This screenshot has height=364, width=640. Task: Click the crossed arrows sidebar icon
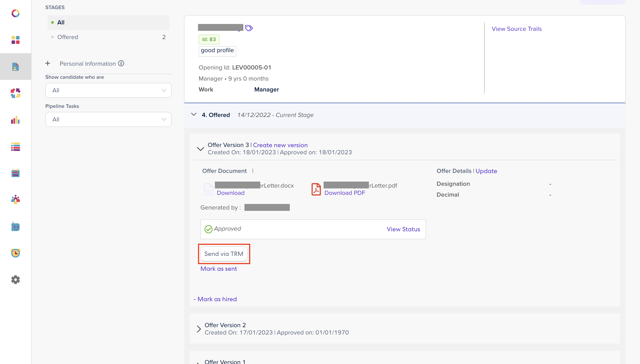tap(16, 93)
